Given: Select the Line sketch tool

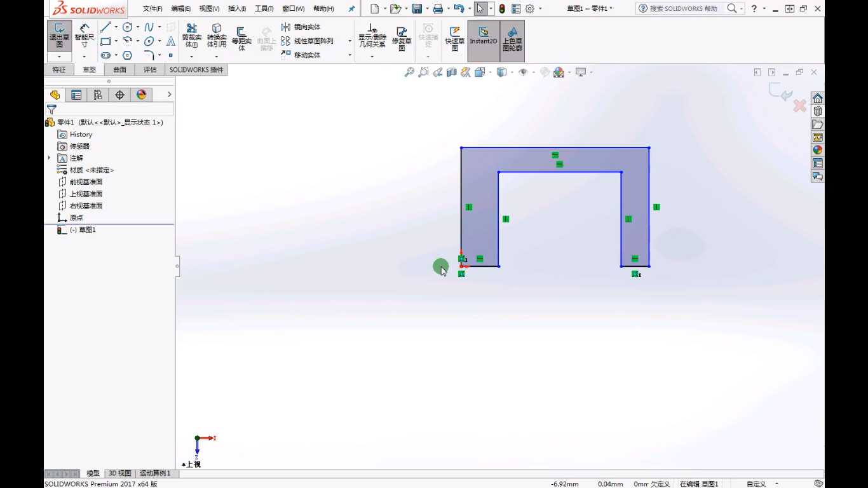Looking at the screenshot, I should (x=105, y=27).
